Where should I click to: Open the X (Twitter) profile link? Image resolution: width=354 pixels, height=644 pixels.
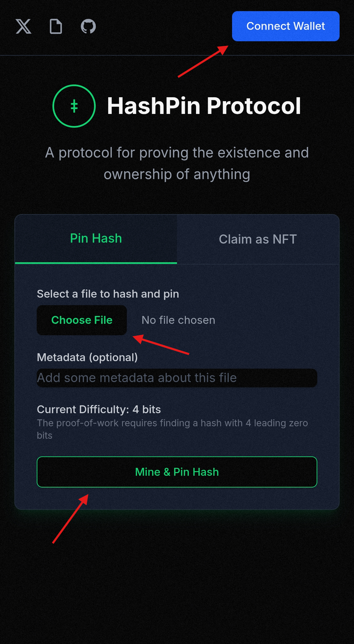[24, 26]
